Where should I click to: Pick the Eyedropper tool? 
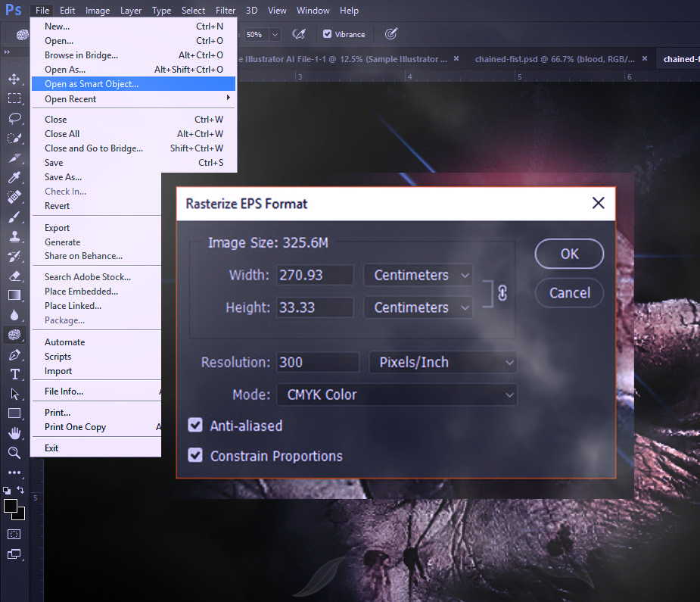pos(14,178)
